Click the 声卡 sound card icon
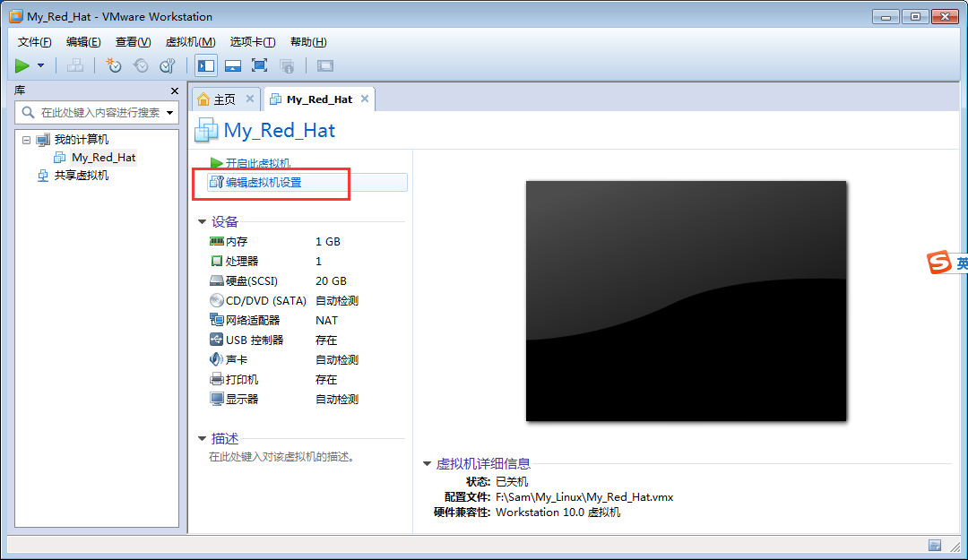Image resolution: width=968 pixels, height=560 pixels. tap(216, 359)
